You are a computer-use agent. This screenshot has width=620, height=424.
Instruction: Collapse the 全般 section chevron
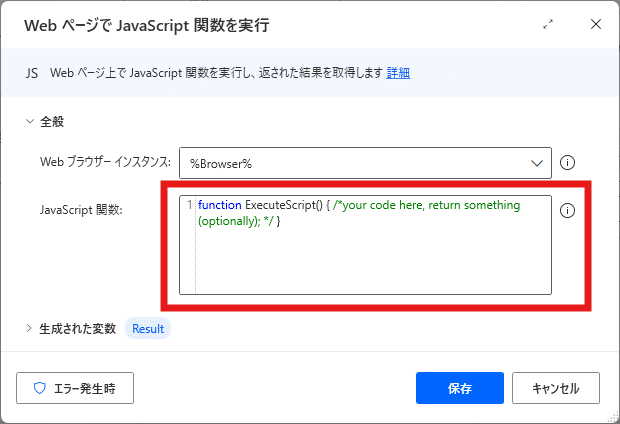coord(30,121)
